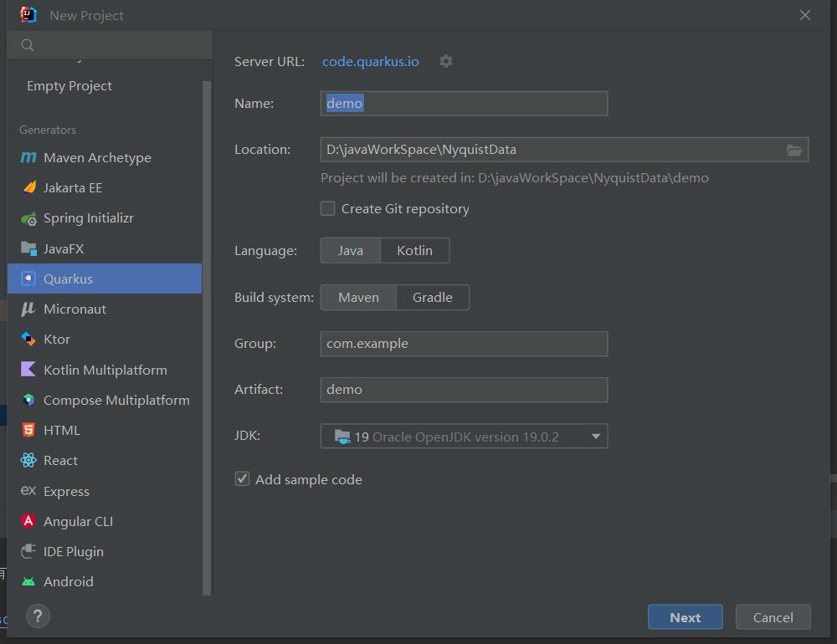
Task: Choose the Micronaut generator
Action: (74, 309)
